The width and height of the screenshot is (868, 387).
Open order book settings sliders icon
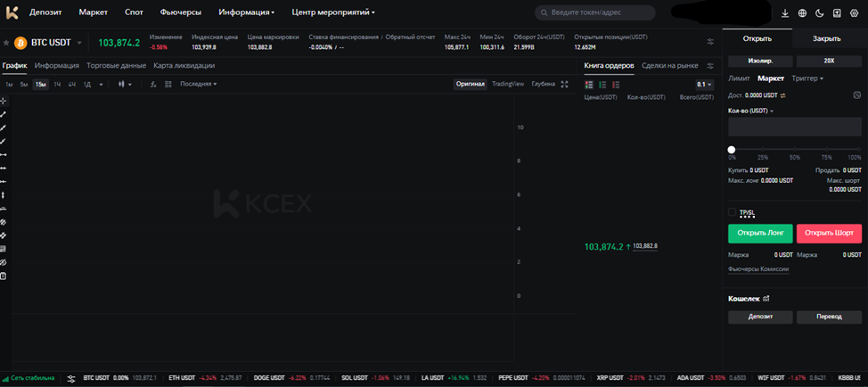(710, 65)
